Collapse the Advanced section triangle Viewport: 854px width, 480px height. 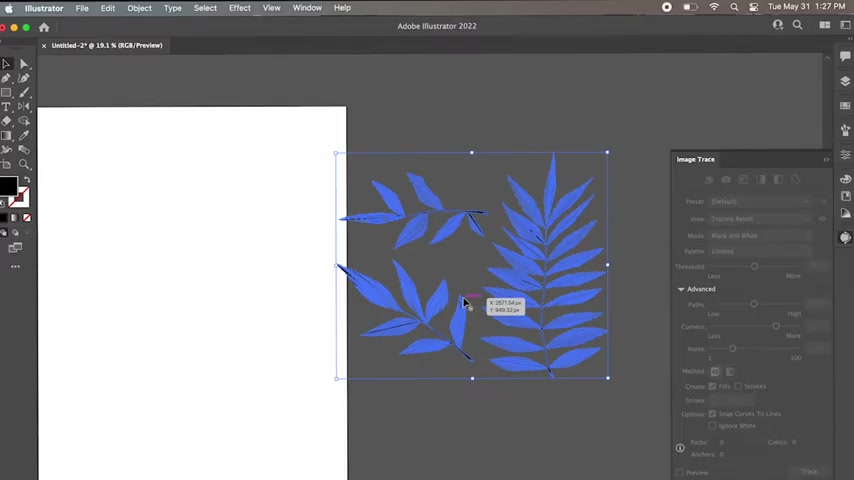pos(681,289)
